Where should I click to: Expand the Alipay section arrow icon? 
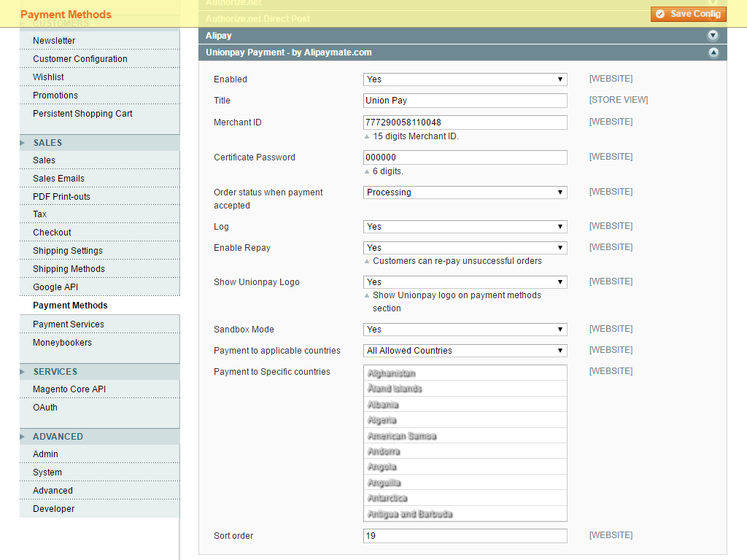713,36
